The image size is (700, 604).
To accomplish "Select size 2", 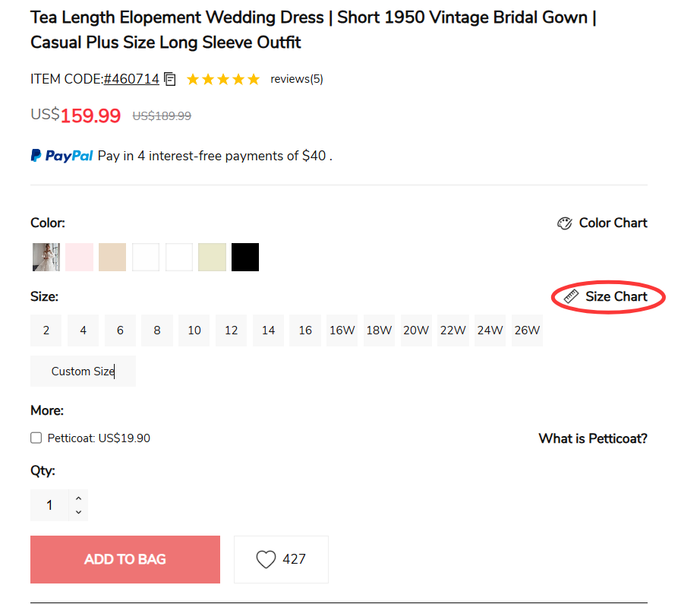I will point(46,330).
